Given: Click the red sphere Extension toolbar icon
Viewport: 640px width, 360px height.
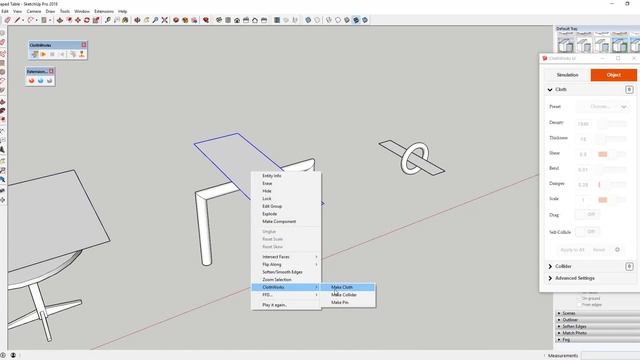Looking at the screenshot, I should click(x=31, y=81).
